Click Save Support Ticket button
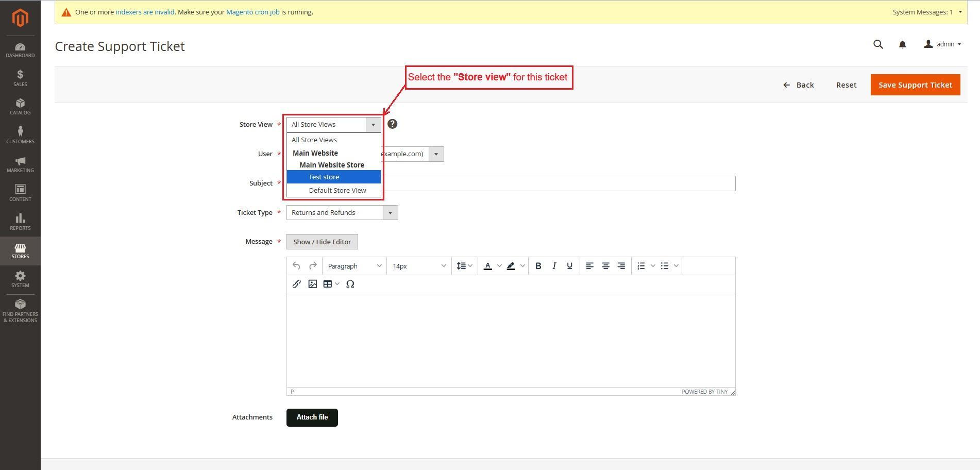The width and height of the screenshot is (980, 470). pyautogui.click(x=915, y=85)
